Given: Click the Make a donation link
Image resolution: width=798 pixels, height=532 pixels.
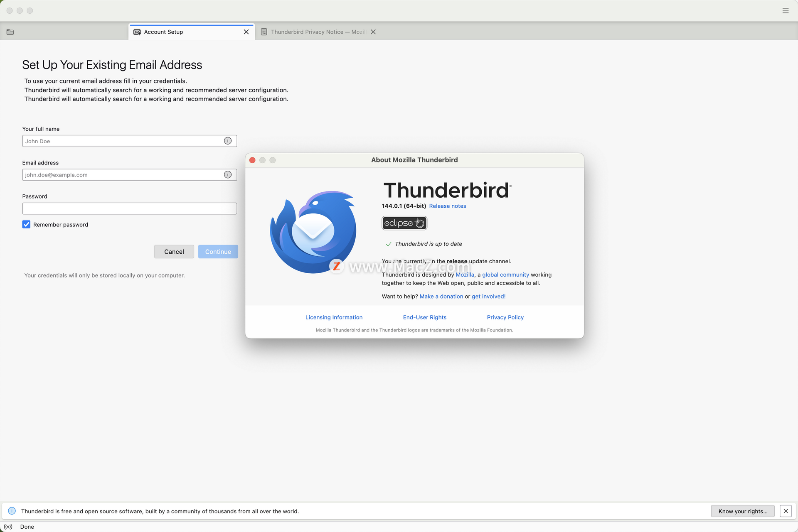Looking at the screenshot, I should click(441, 297).
